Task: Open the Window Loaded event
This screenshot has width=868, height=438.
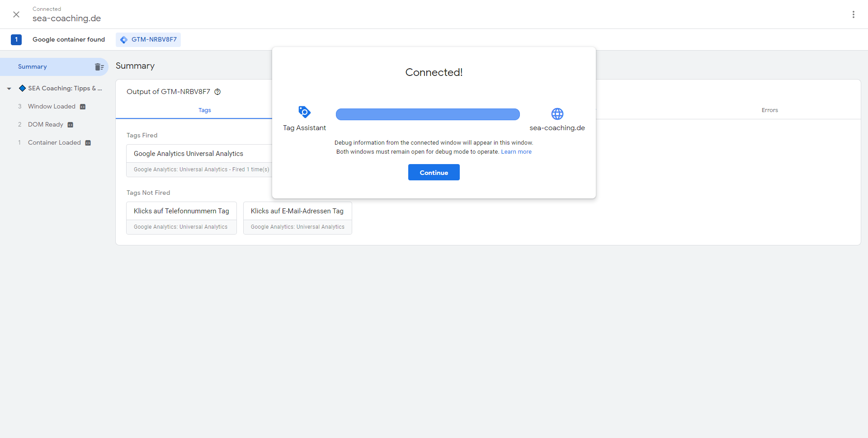Action: [x=52, y=107]
